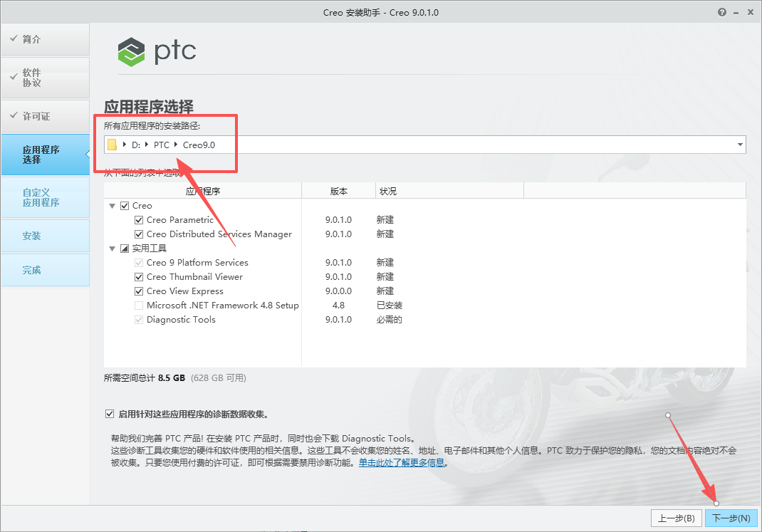Image resolution: width=762 pixels, height=532 pixels.
Task: Click the folder icon in installation path
Action: tap(113, 145)
